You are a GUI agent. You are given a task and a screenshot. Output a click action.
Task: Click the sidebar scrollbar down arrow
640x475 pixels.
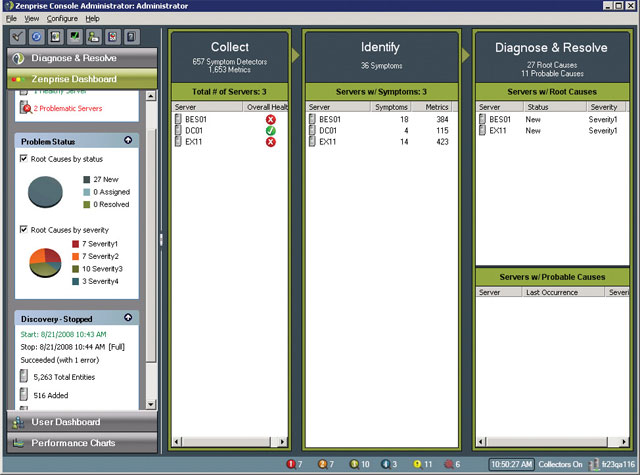(x=151, y=404)
